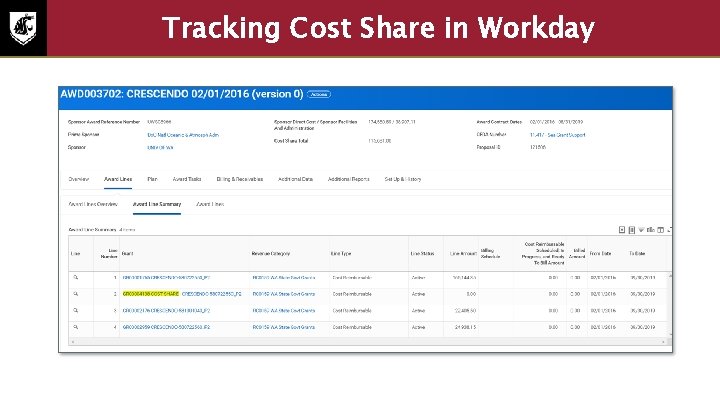720x405 pixels.
Task: Open grant link in line 3
Action: click(166, 311)
